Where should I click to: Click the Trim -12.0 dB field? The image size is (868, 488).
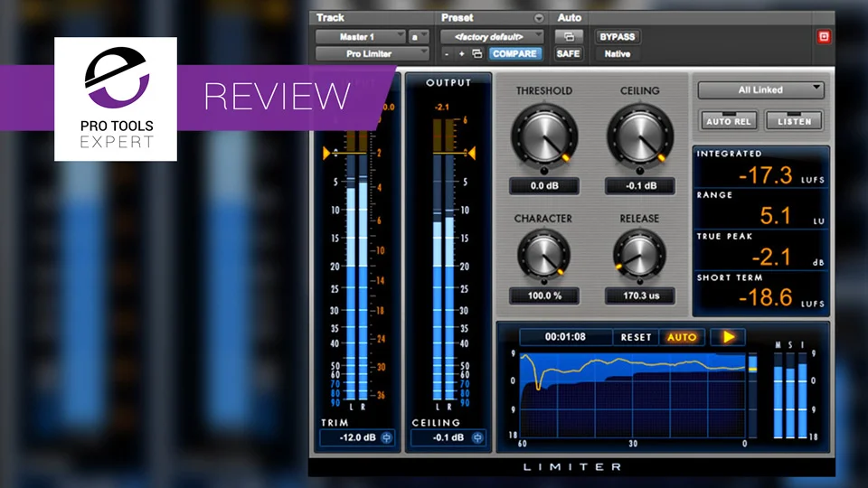[357, 437]
